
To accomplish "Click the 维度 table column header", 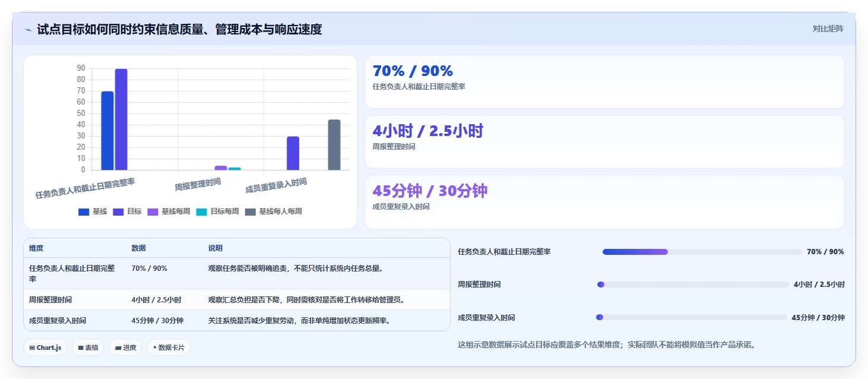I will pos(36,248).
